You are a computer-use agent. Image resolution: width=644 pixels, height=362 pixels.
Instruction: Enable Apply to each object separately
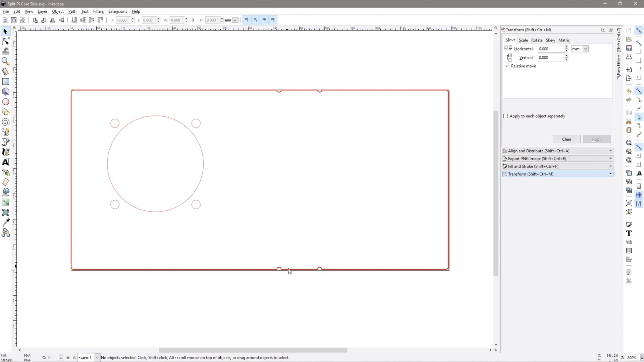[506, 116]
